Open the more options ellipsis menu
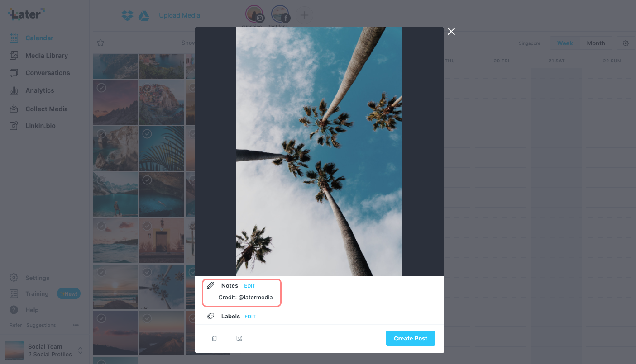636x364 pixels. pyautogui.click(x=76, y=325)
